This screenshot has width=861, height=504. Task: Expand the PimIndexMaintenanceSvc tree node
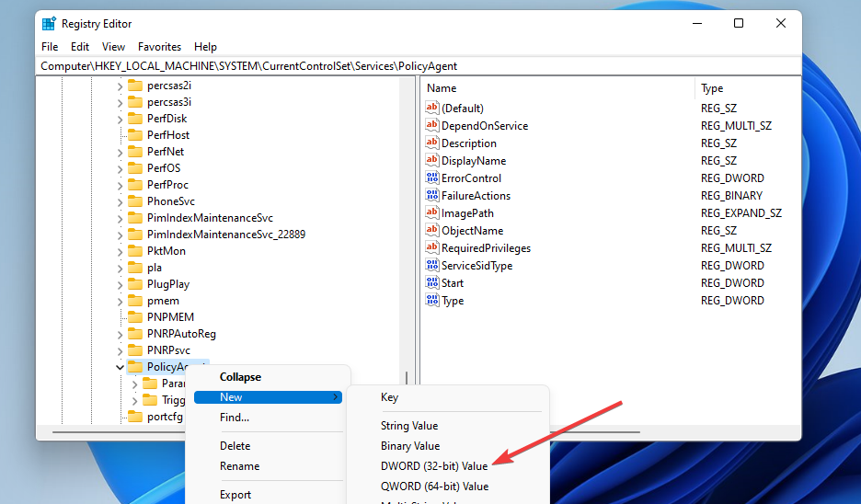[120, 218]
